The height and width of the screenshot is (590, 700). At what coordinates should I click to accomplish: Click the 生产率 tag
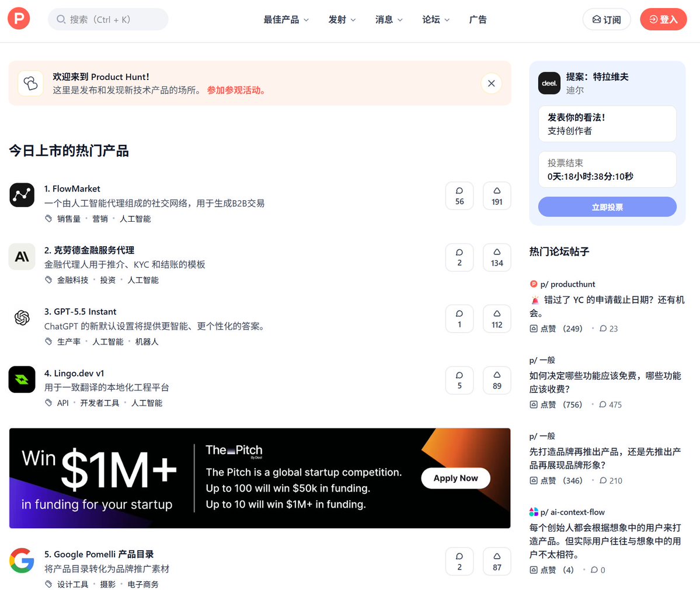coord(69,341)
